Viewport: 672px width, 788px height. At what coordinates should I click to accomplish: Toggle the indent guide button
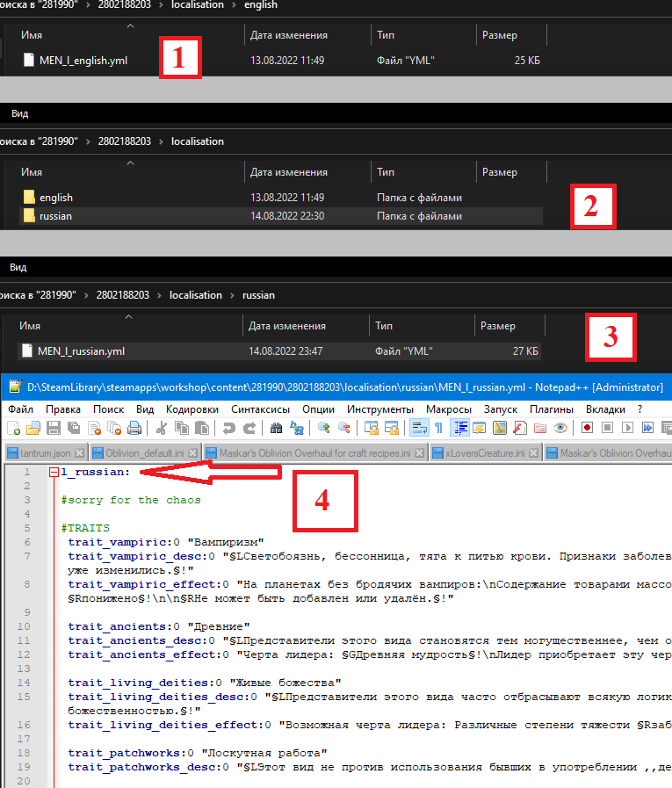coord(459,428)
